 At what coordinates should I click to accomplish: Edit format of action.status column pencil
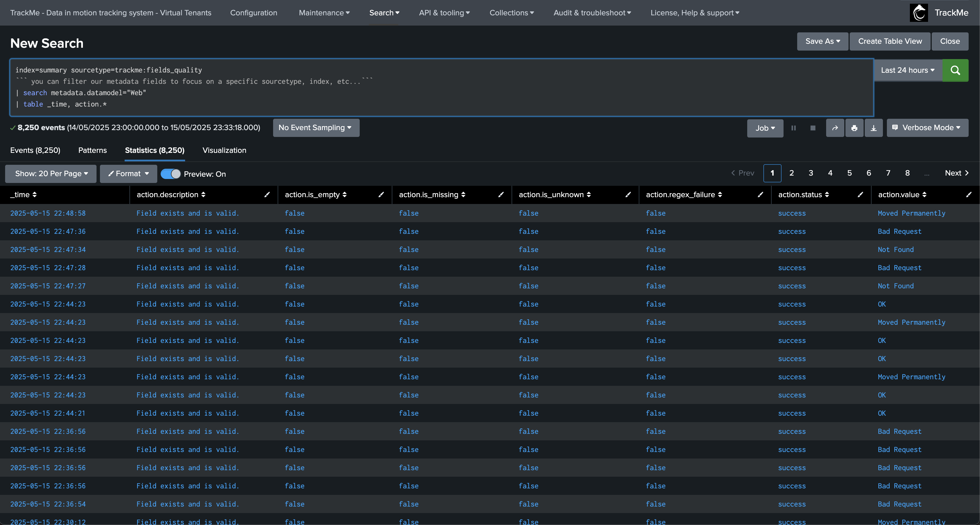pyautogui.click(x=860, y=195)
